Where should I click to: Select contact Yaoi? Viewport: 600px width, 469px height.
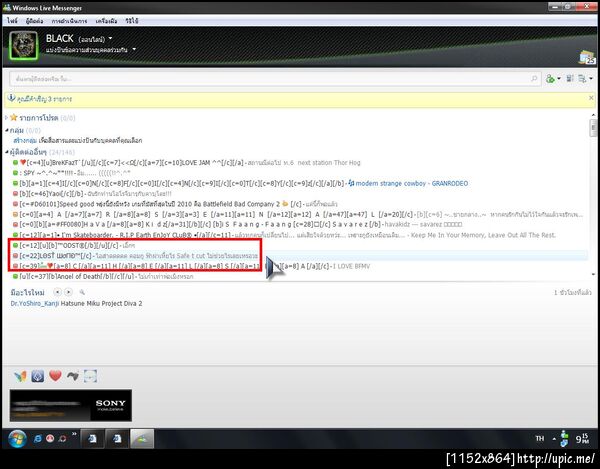(92, 194)
